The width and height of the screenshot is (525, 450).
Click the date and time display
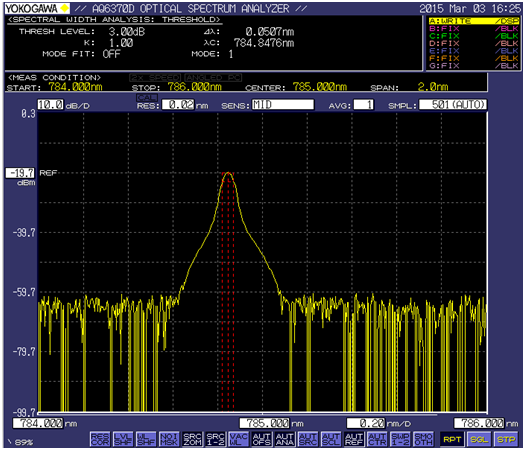point(470,8)
